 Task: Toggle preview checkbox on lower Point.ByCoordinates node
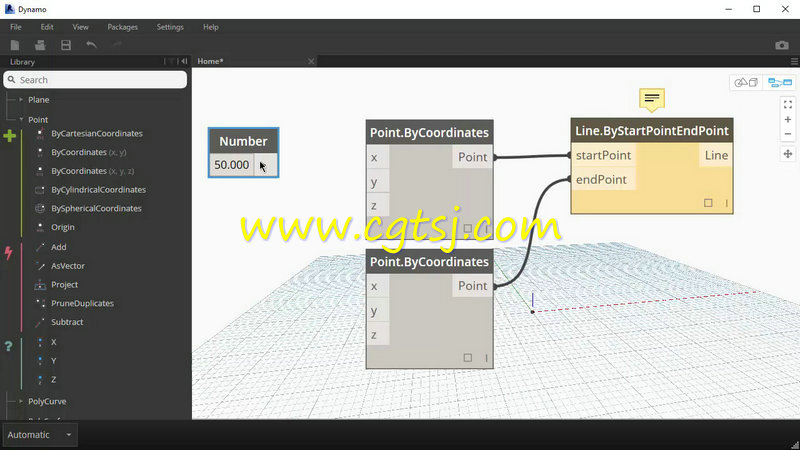(x=467, y=358)
